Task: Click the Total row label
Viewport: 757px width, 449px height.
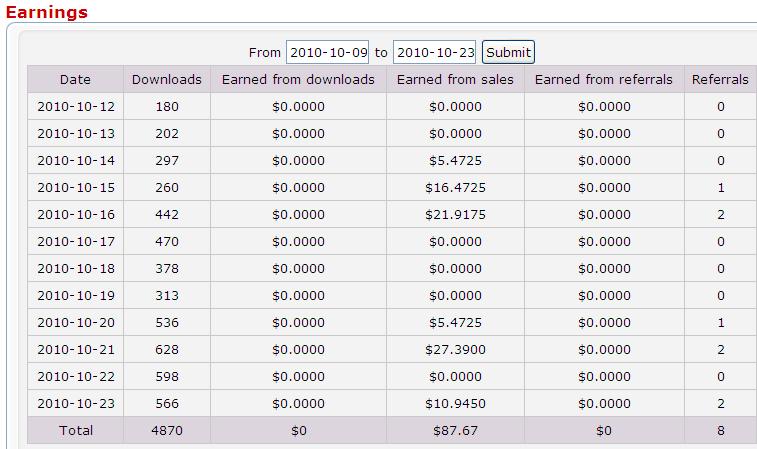Action: [76, 431]
